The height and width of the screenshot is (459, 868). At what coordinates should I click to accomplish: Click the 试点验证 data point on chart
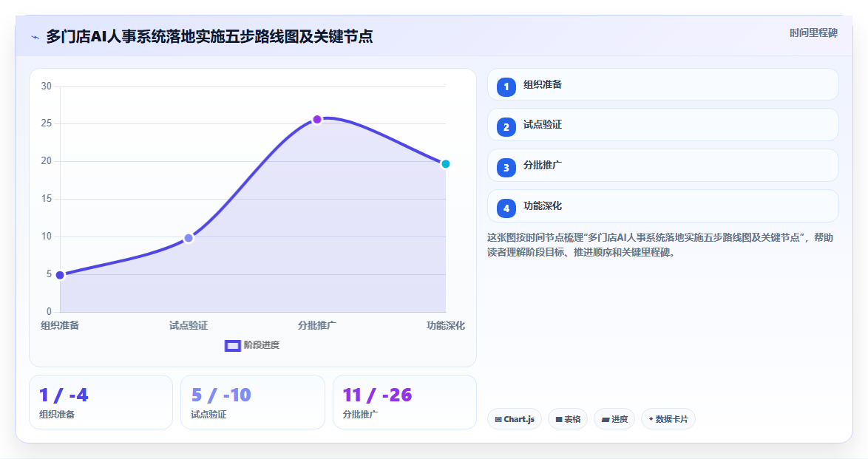point(189,238)
